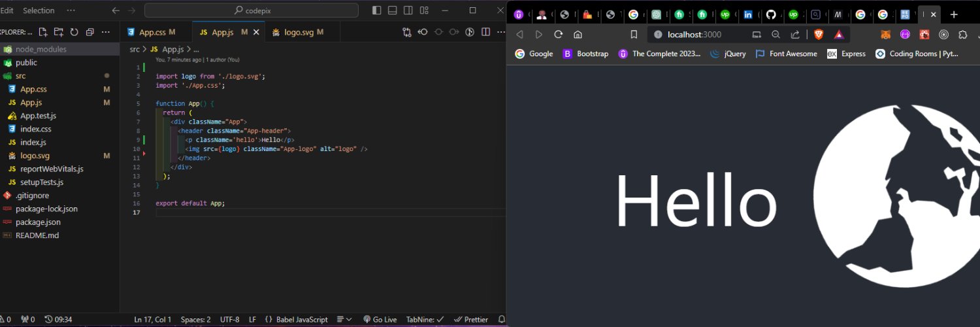The height and width of the screenshot is (327, 980).
Task: Toggle the primary side bar layout
Action: (376, 10)
